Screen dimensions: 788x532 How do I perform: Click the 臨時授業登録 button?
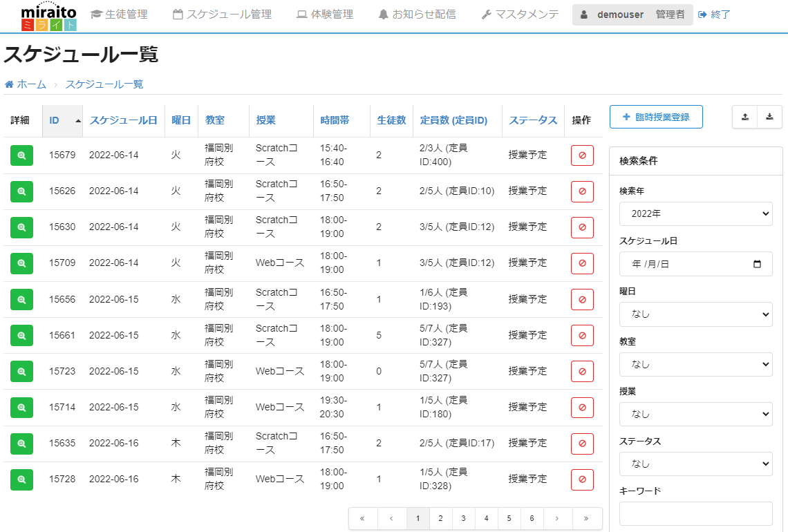[656, 117]
